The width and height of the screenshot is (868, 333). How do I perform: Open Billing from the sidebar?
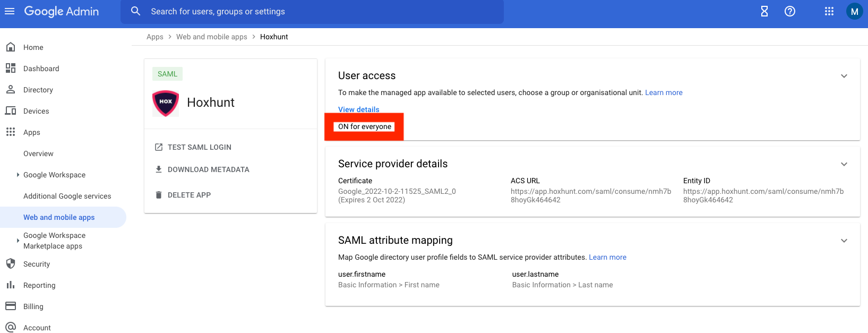tap(33, 306)
